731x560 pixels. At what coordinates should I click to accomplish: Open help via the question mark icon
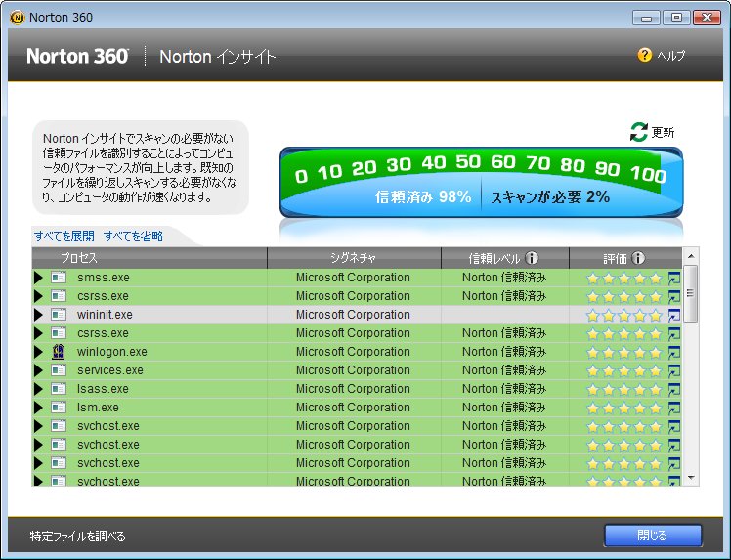coord(644,55)
